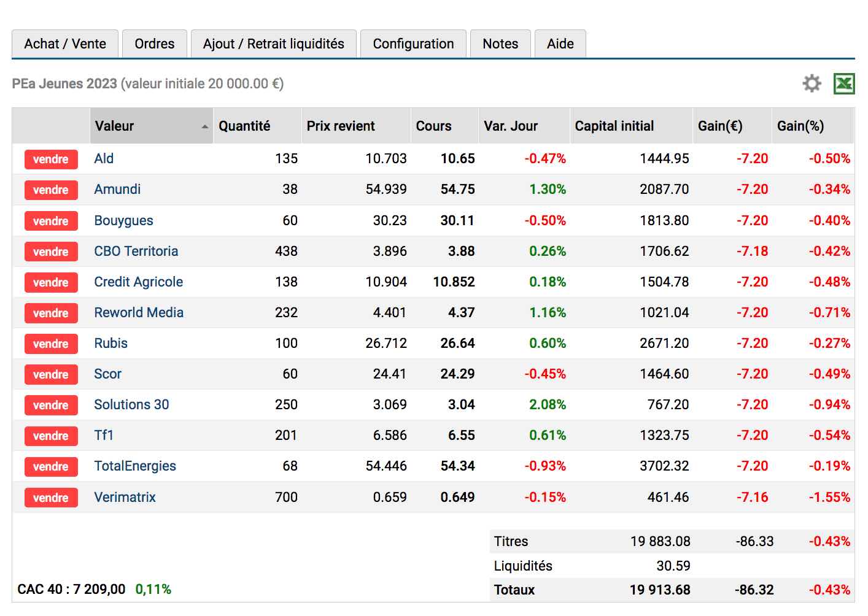Click vendre next to Bouygues
The height and width of the screenshot is (616, 868).
tap(51, 221)
